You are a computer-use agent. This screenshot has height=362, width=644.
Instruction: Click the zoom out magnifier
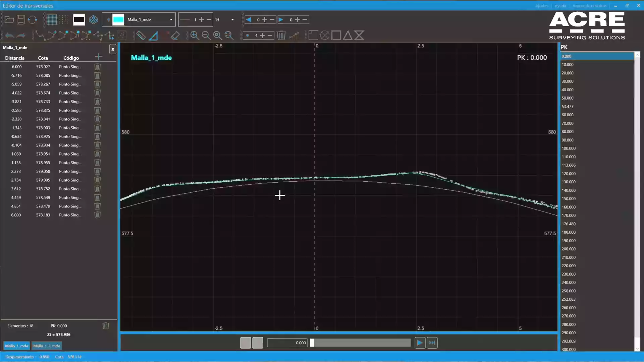tap(206, 36)
